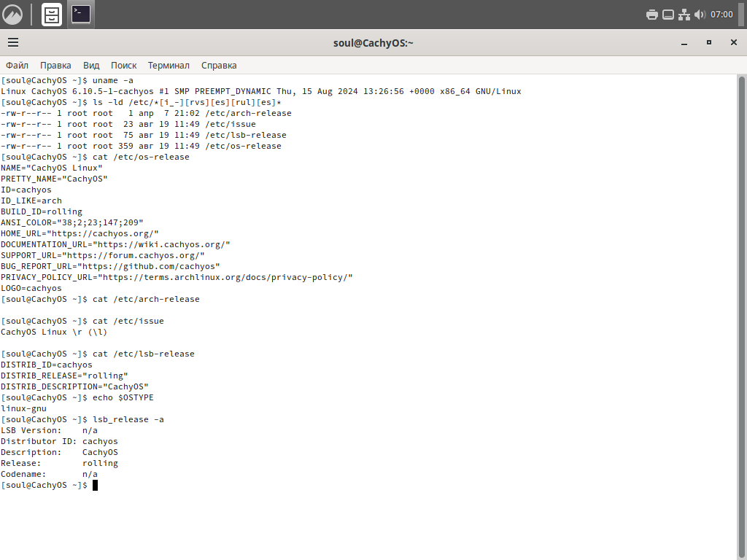The image size is (747, 560).
Task: Click the 'echo $OSTYPE' command line
Action: (x=77, y=398)
